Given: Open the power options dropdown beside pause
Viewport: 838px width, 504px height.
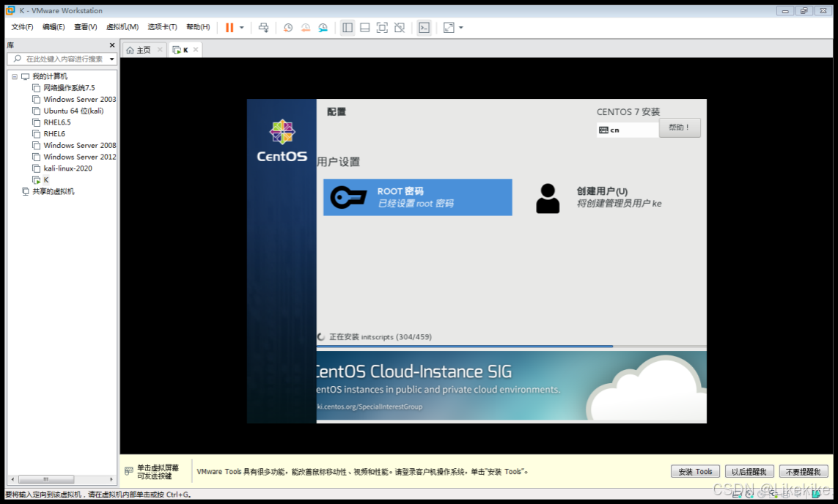Looking at the screenshot, I should [x=241, y=28].
